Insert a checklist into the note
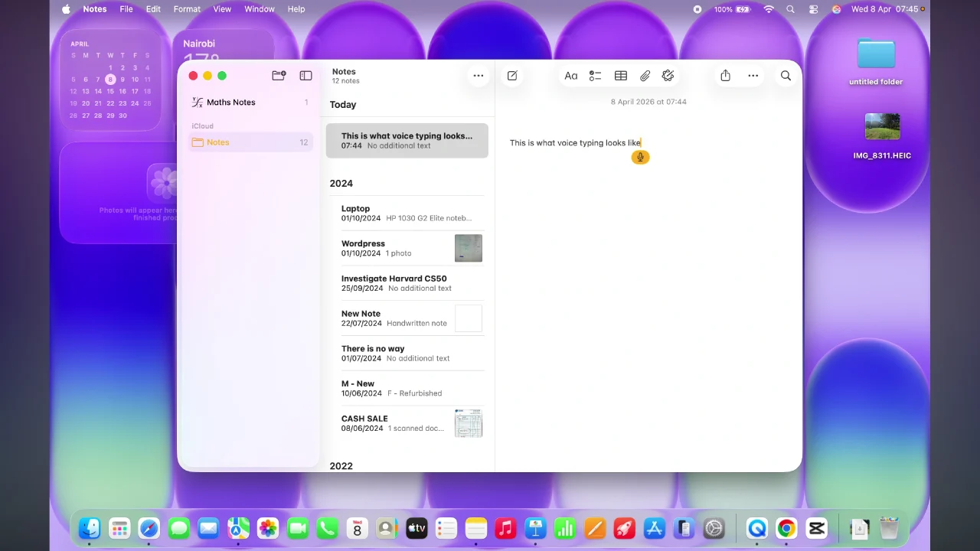The height and width of the screenshot is (551, 980). pos(596,75)
